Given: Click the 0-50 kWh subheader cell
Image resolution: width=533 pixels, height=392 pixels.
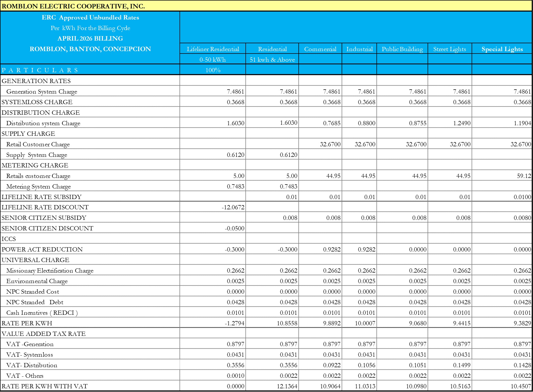Looking at the screenshot, I should [213, 60].
